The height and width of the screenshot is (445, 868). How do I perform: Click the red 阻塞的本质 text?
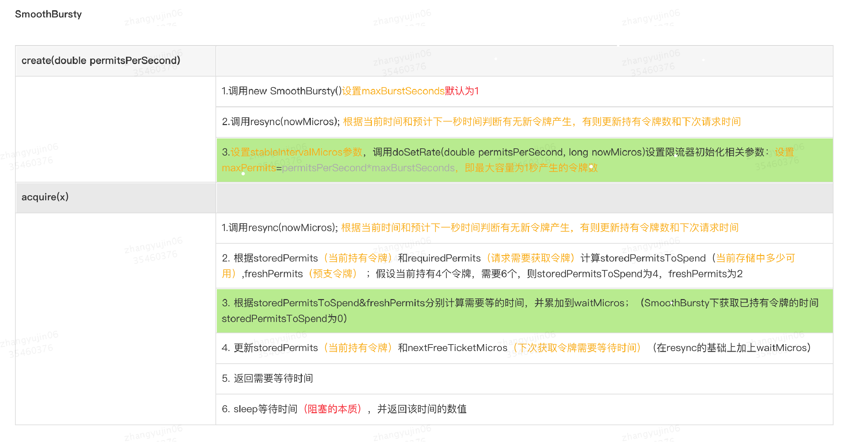(x=332, y=409)
